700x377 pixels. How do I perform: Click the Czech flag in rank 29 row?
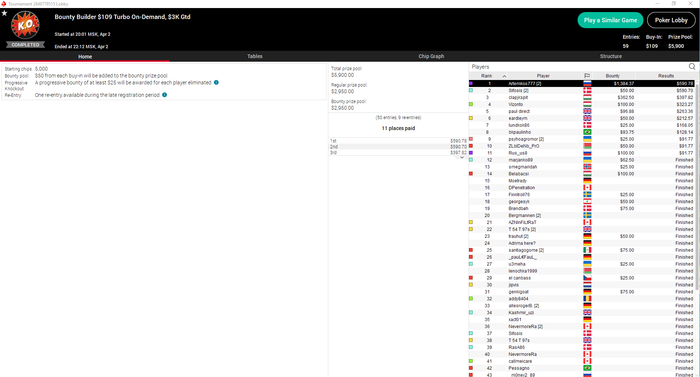point(587,278)
